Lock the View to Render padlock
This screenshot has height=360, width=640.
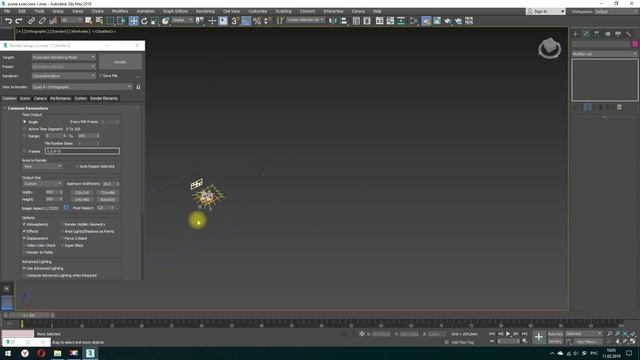coord(138,87)
